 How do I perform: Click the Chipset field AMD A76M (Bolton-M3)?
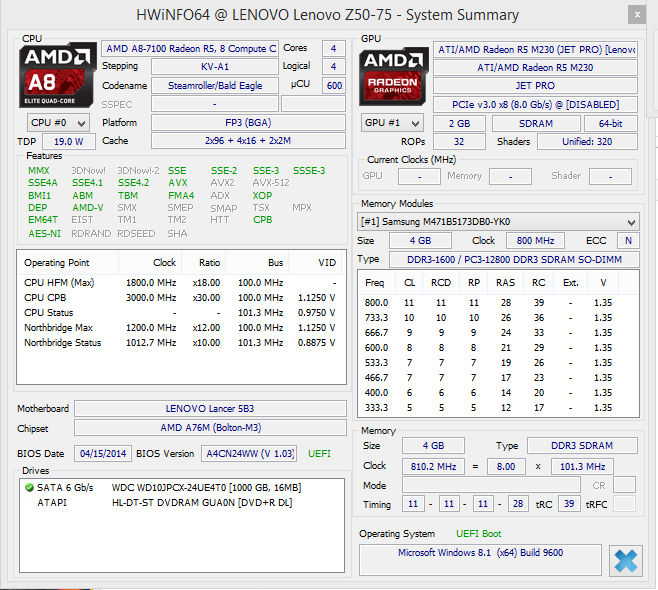pos(210,428)
